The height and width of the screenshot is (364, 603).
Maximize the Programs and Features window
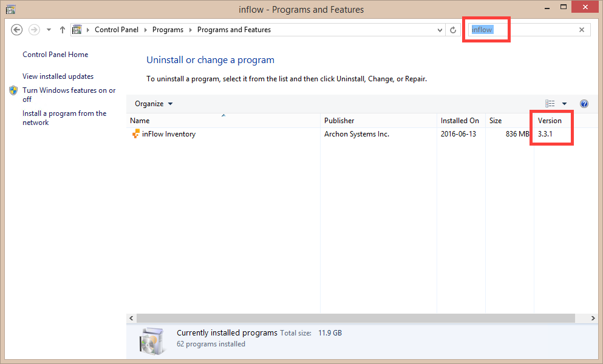click(564, 7)
